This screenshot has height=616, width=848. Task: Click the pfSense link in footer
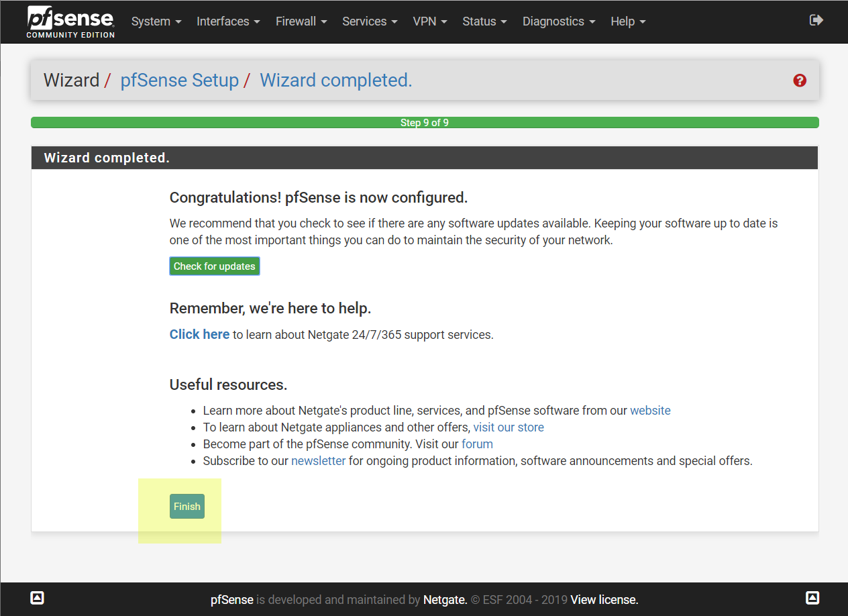click(x=232, y=600)
